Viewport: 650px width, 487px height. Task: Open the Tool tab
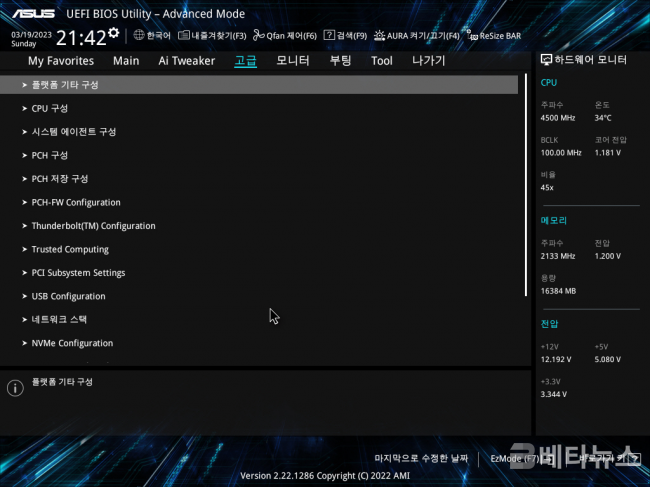pos(381,61)
